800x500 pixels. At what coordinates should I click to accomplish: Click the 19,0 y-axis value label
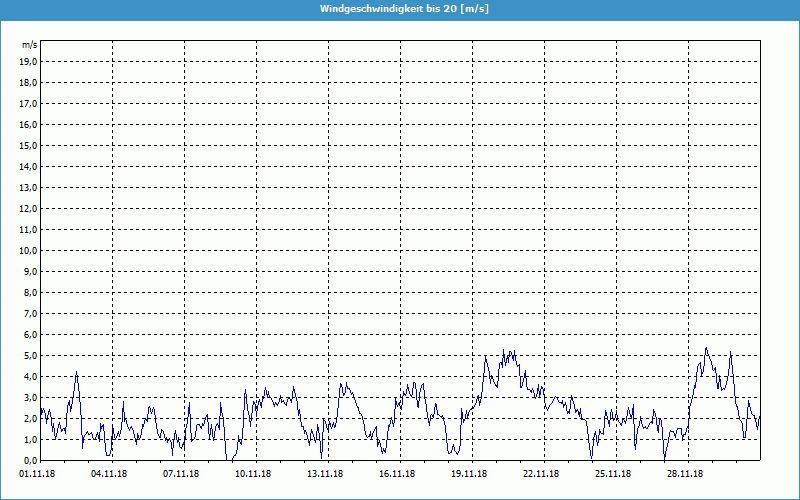pos(29,61)
